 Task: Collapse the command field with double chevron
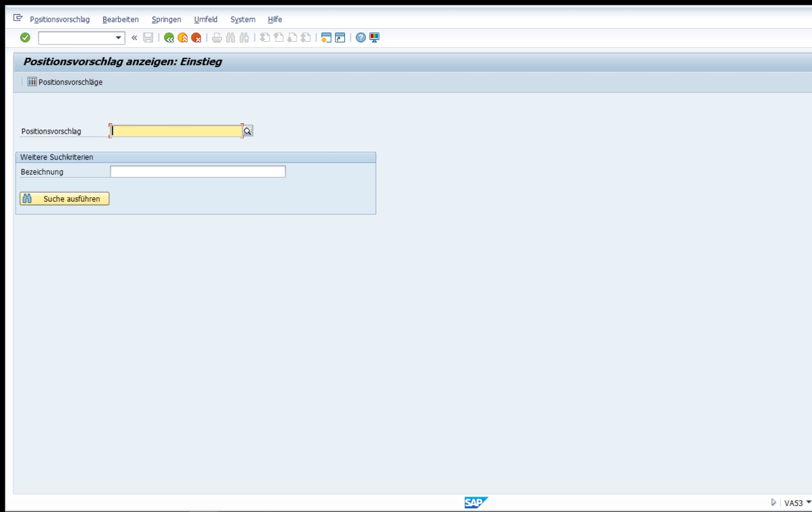(134, 37)
